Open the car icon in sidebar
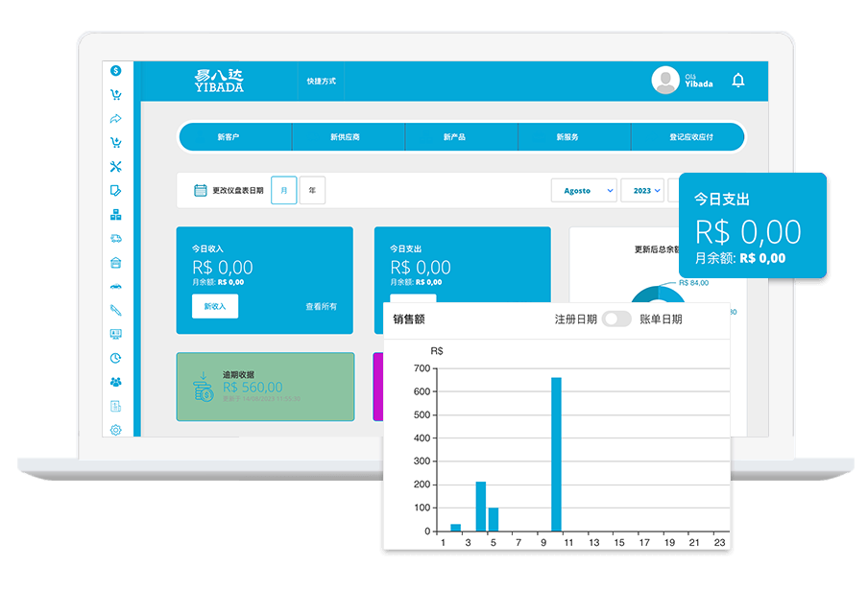The height and width of the screenshot is (591, 868). coord(115,286)
